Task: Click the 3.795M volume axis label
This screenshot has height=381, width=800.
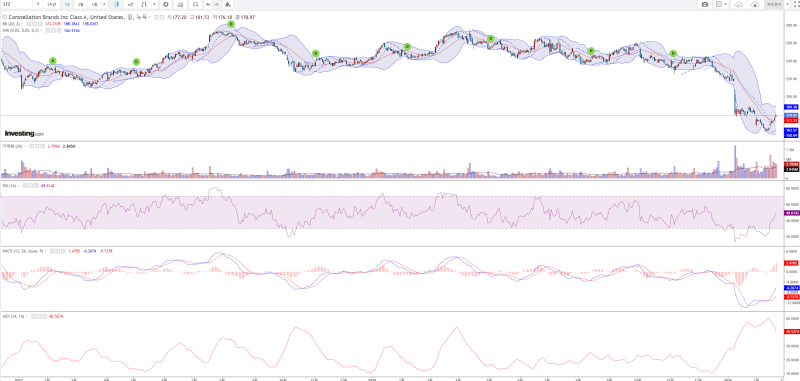Action: (x=791, y=164)
